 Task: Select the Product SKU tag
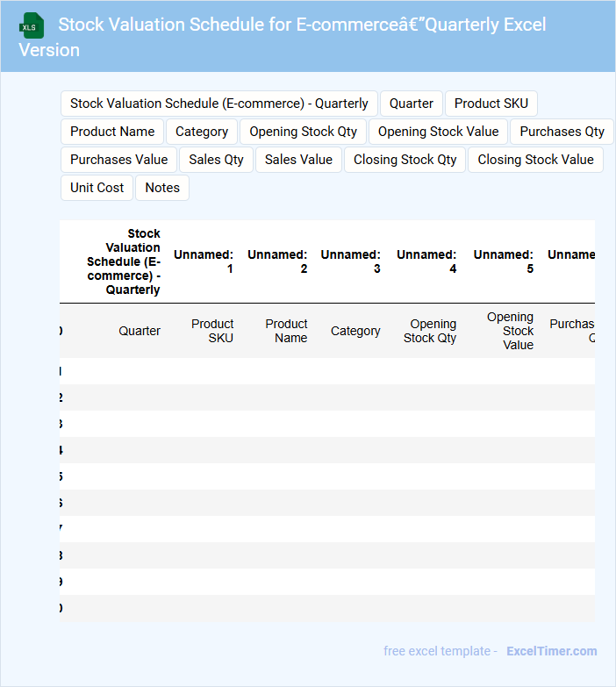(x=491, y=104)
